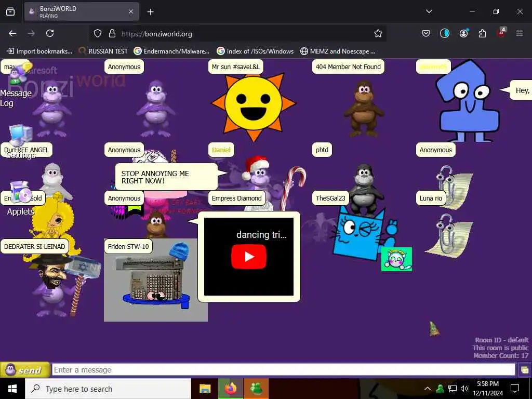The image size is (532, 399).
Task: Play the dancing tri... YouTube video
Action: point(249,257)
